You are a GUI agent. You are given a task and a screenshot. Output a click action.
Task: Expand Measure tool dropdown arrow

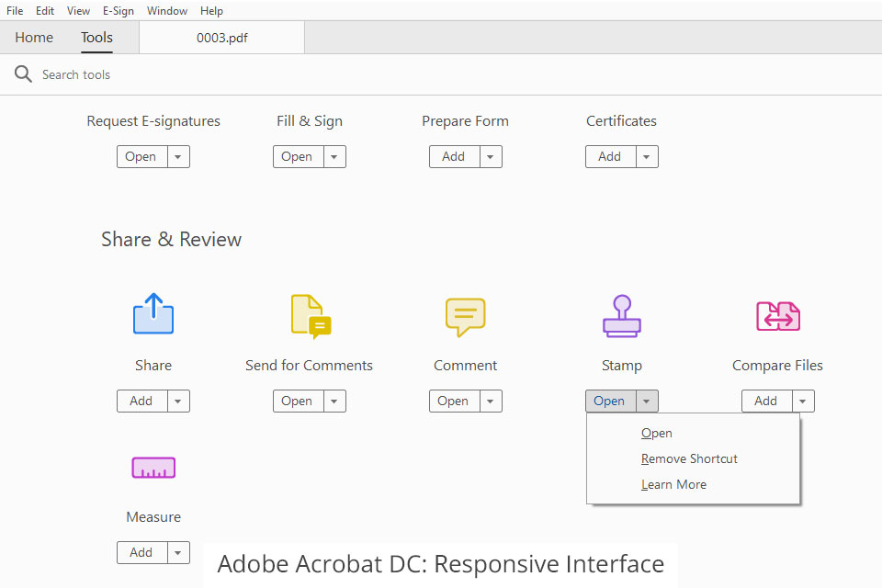(x=178, y=552)
